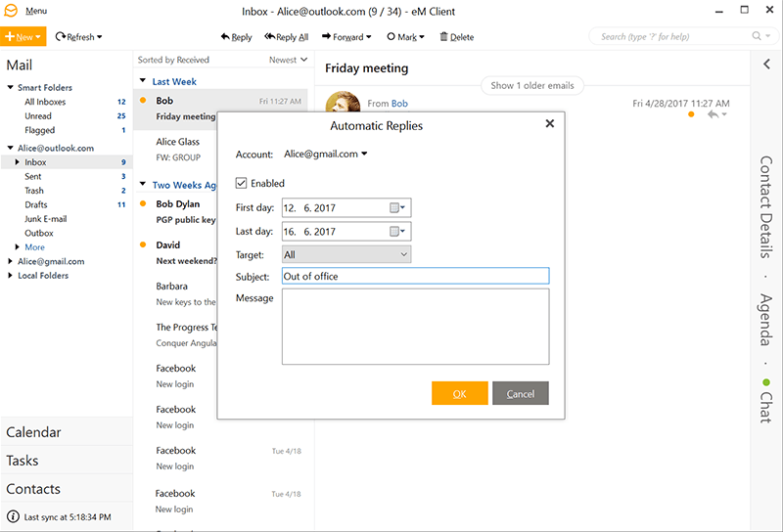Toggle orange unread dot in message header
Image resolution: width=783 pixels, height=532 pixels.
691,114
